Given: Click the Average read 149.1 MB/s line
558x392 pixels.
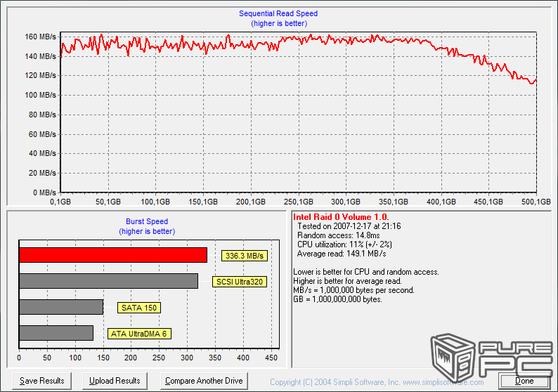Looking at the screenshot, I should coord(342,254).
